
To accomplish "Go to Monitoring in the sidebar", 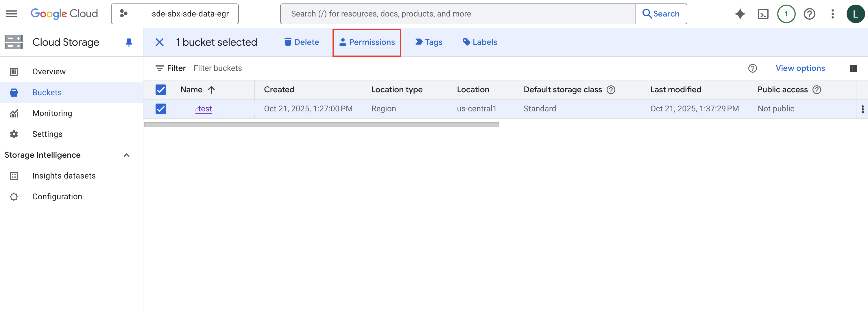I will point(52,113).
